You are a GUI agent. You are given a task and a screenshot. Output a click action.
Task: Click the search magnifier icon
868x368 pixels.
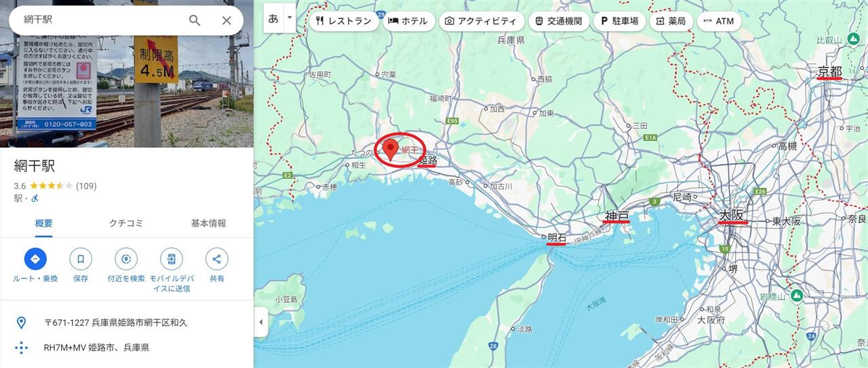pyautogui.click(x=195, y=20)
